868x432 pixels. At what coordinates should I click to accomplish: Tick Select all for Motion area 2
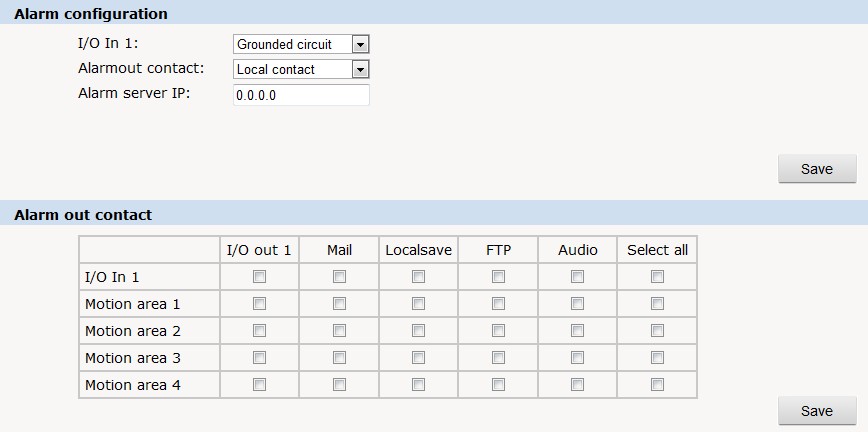click(x=657, y=331)
